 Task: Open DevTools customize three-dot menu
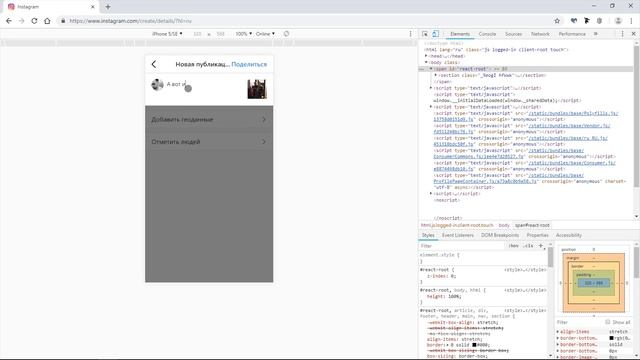622,34
